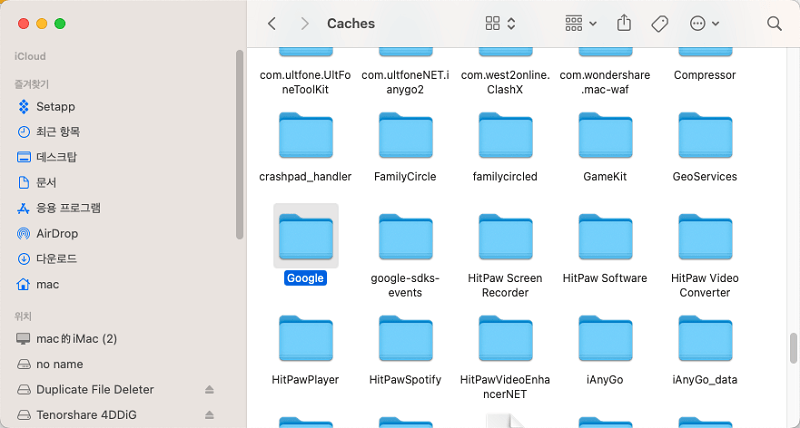Image resolution: width=800 pixels, height=428 pixels.
Task: Go to AirDrop in the sidebar
Action: pos(57,233)
